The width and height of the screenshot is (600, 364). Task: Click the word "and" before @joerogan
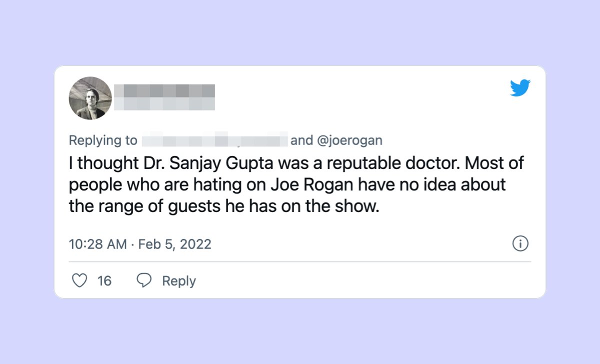click(301, 140)
